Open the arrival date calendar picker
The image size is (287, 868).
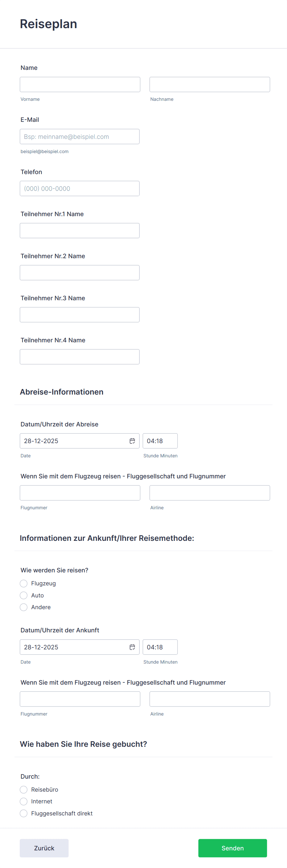132,647
